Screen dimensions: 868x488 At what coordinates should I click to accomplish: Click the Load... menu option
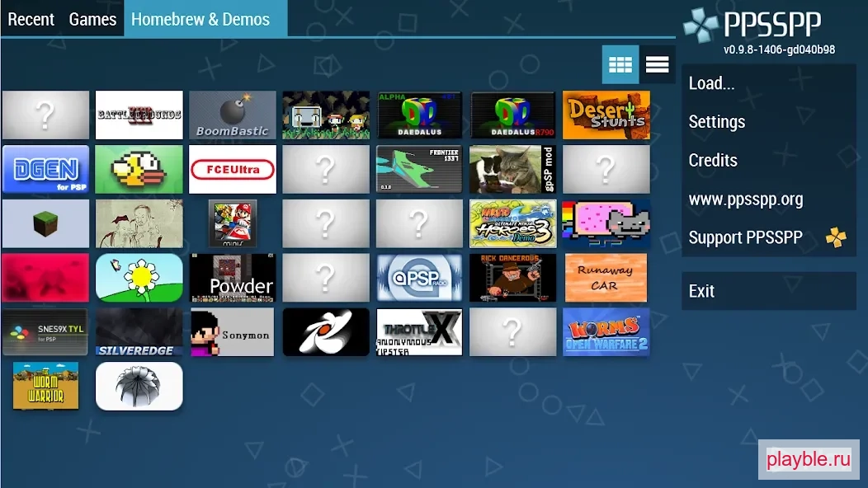(769, 83)
